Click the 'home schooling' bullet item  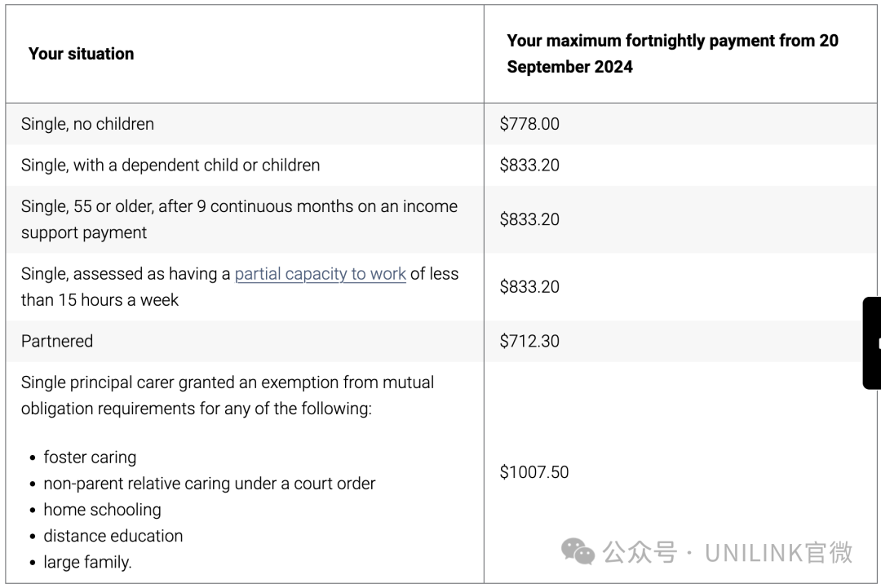click(x=102, y=510)
